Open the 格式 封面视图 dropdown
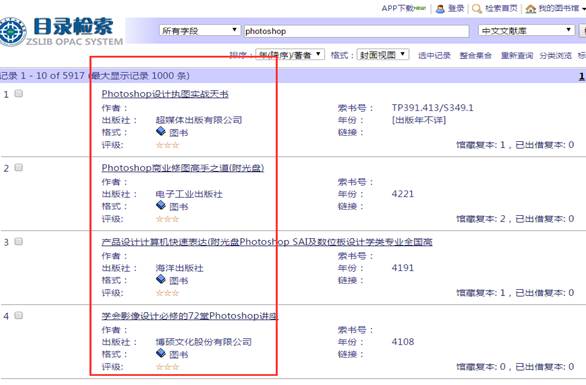 [383, 55]
